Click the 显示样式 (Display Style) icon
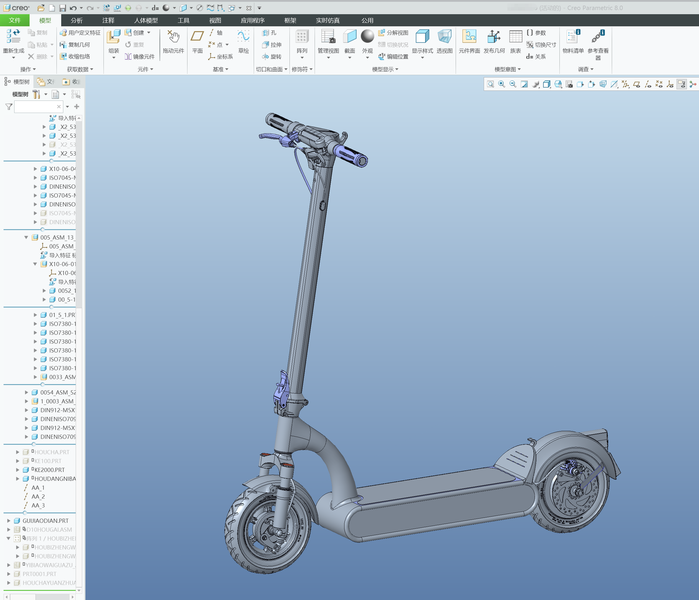Viewport: 699px width, 600px height. click(x=422, y=37)
